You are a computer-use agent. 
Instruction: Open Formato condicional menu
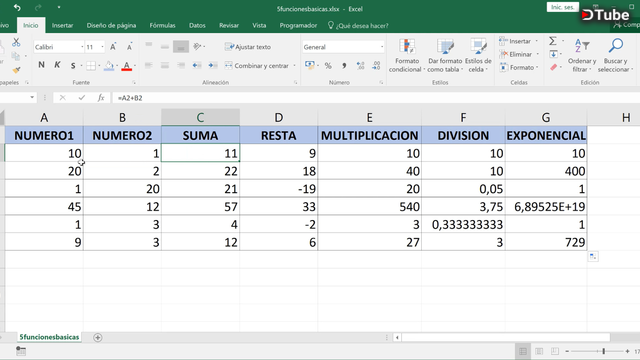(x=407, y=56)
